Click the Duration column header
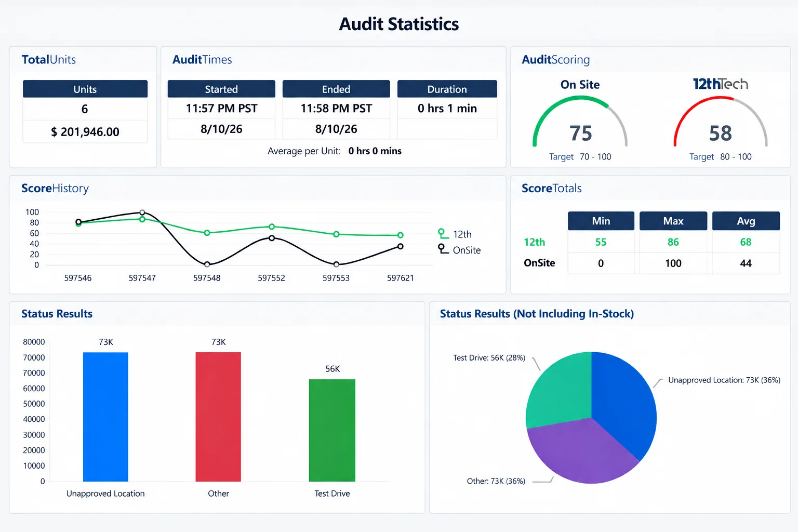The width and height of the screenshot is (798, 532). 447,89
